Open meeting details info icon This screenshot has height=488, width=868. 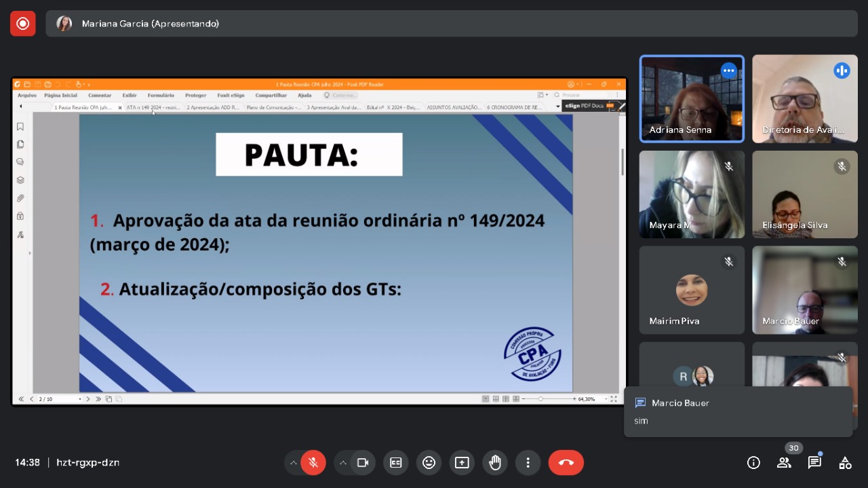(753, 462)
